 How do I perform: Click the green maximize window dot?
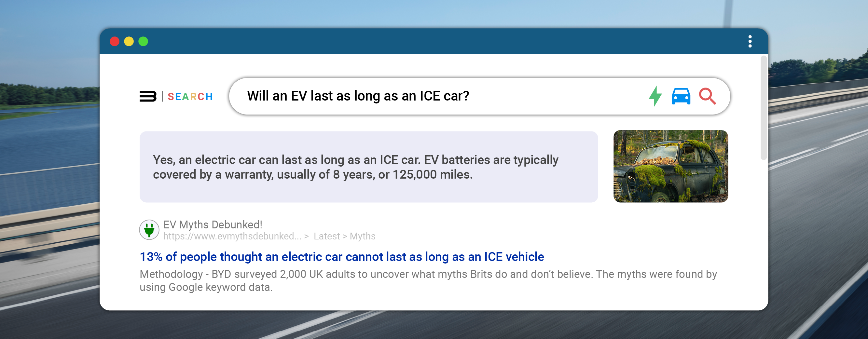143,41
